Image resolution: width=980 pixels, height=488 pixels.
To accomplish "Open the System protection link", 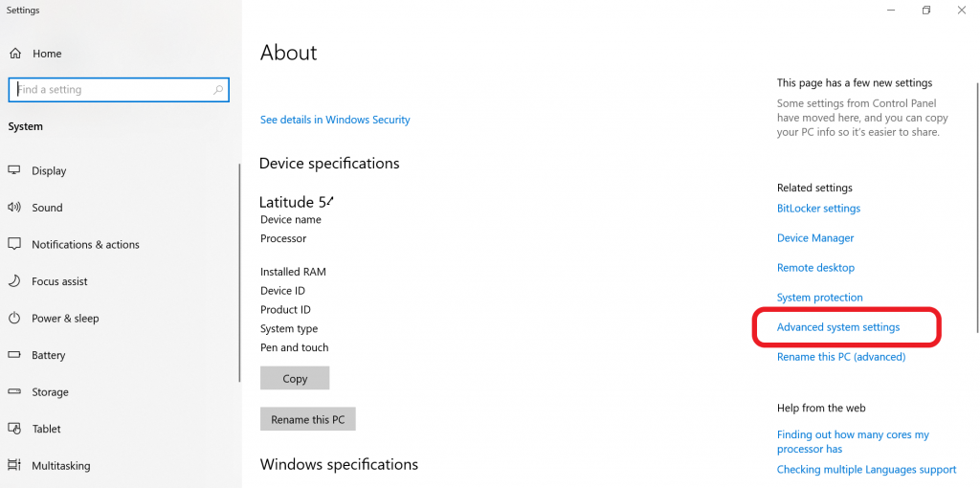I will (x=820, y=298).
